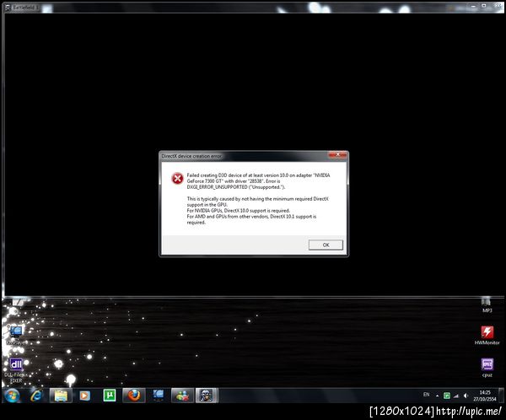Open the network signal tray icon
Screen dimensions: 506x420
pos(456,396)
